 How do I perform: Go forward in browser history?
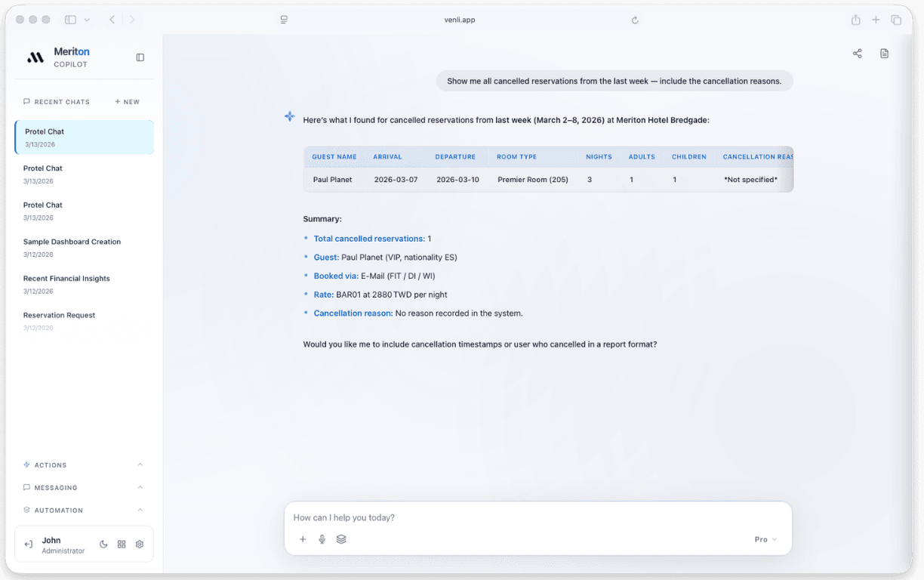point(132,20)
